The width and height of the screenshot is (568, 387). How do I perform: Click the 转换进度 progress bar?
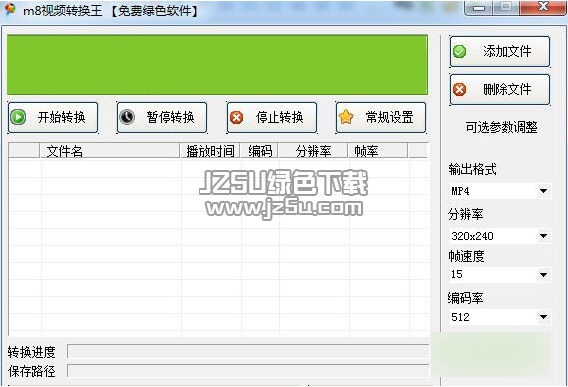pyautogui.click(x=248, y=351)
